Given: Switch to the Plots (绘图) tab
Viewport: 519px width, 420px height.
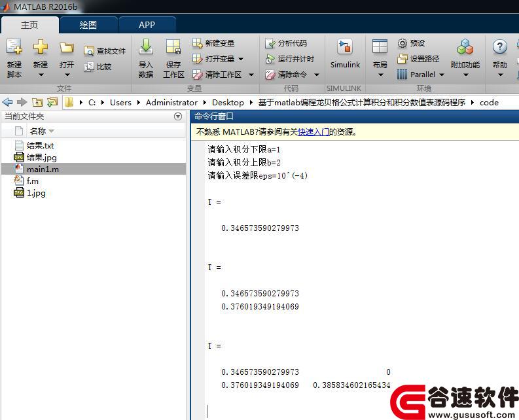Looking at the screenshot, I should point(88,25).
